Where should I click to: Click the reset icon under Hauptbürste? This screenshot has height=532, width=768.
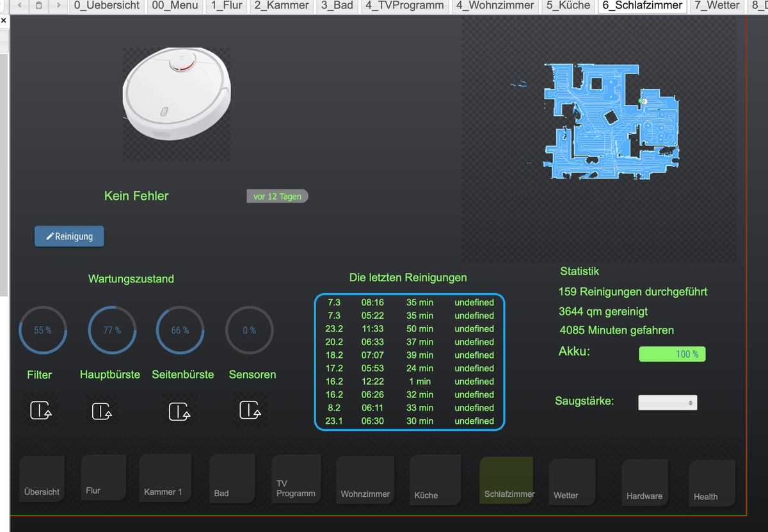click(102, 410)
